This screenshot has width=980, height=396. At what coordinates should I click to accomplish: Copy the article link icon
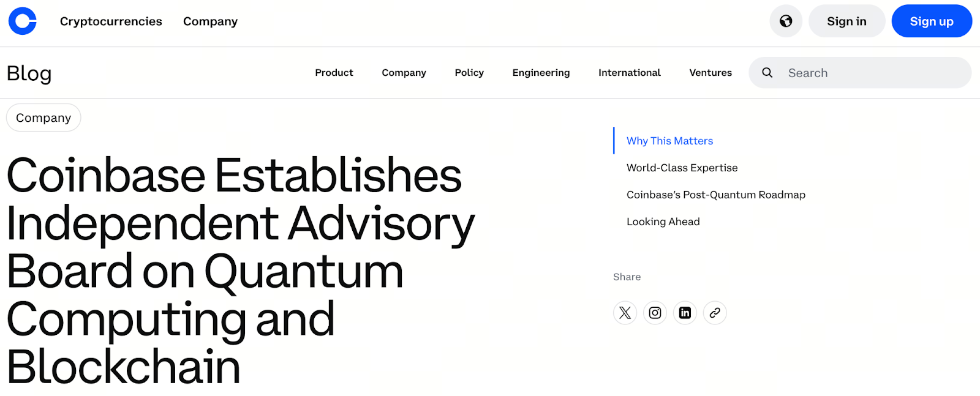(x=715, y=313)
